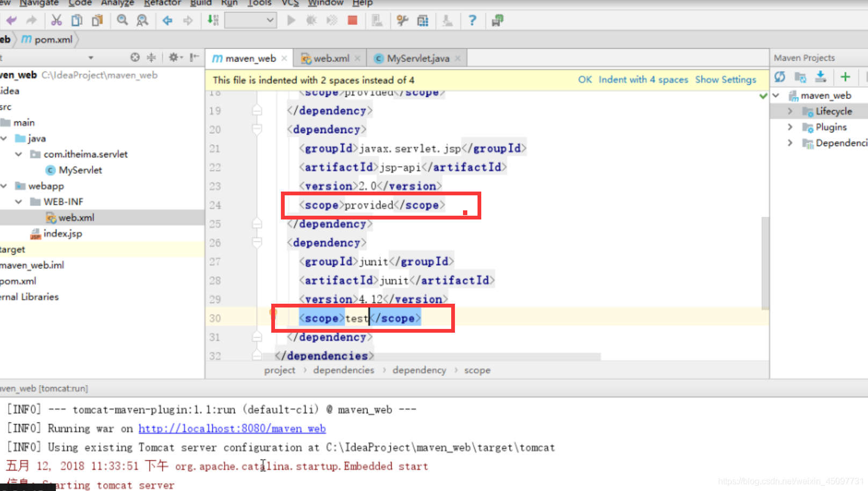The width and height of the screenshot is (868, 491).
Task: Click the Redo arrow in the toolbar
Action: (x=32, y=21)
